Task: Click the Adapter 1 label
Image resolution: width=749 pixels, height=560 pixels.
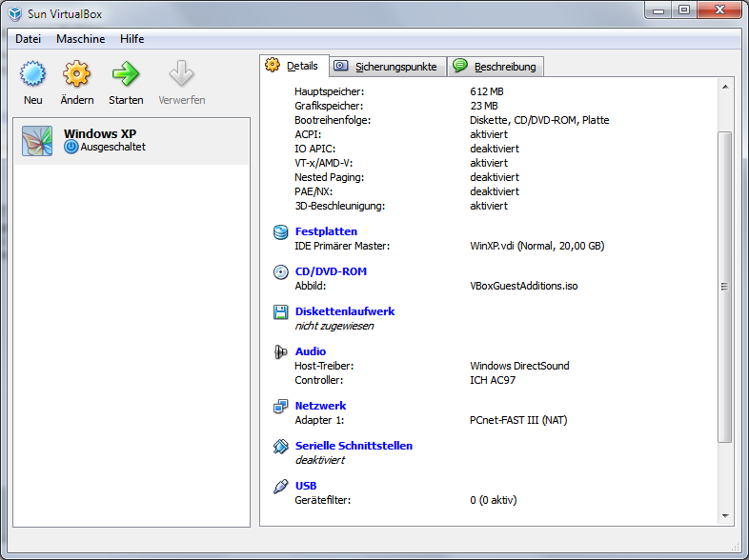Action: click(x=319, y=421)
